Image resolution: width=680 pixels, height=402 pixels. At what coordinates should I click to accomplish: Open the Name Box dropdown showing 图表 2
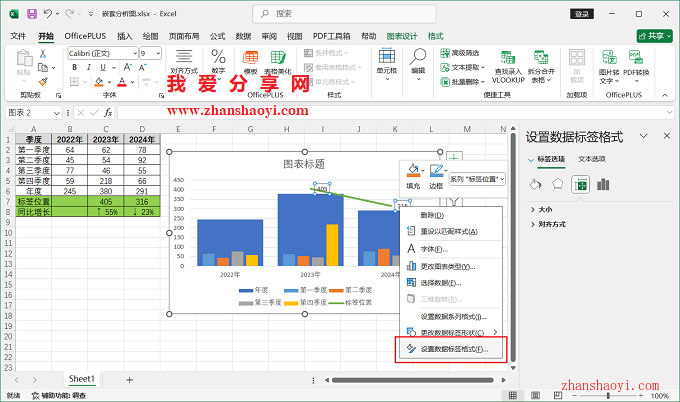click(x=56, y=113)
